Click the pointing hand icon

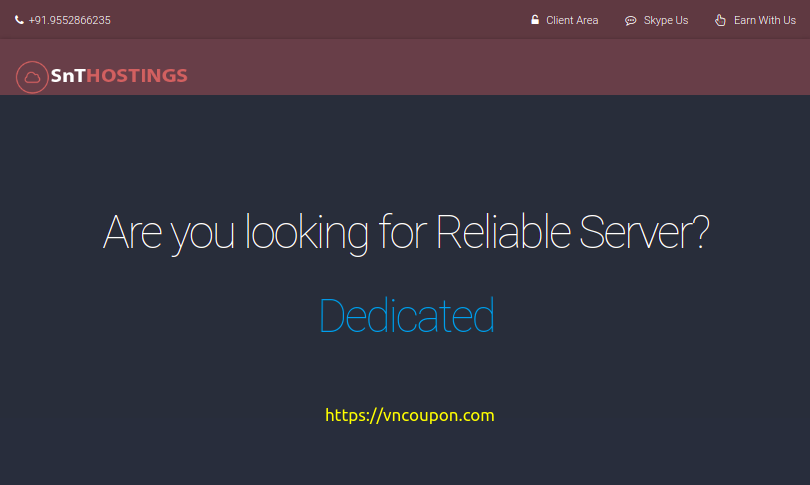pyautogui.click(x=720, y=20)
